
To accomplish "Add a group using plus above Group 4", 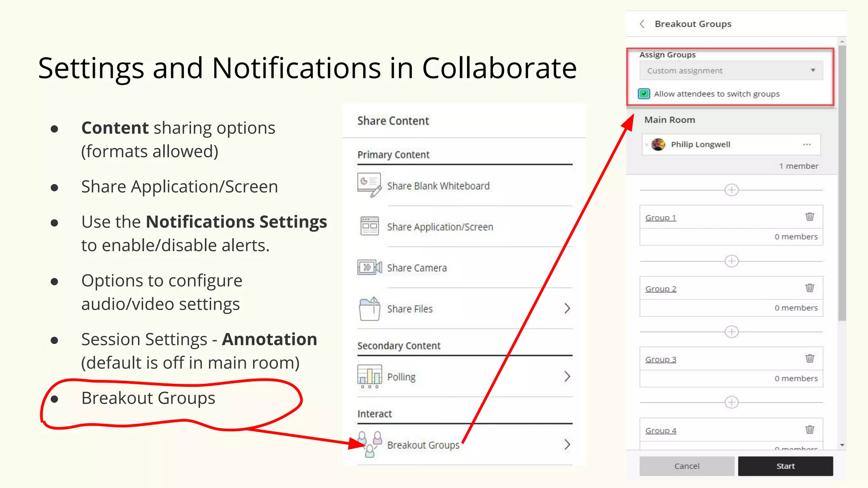I will click(732, 402).
